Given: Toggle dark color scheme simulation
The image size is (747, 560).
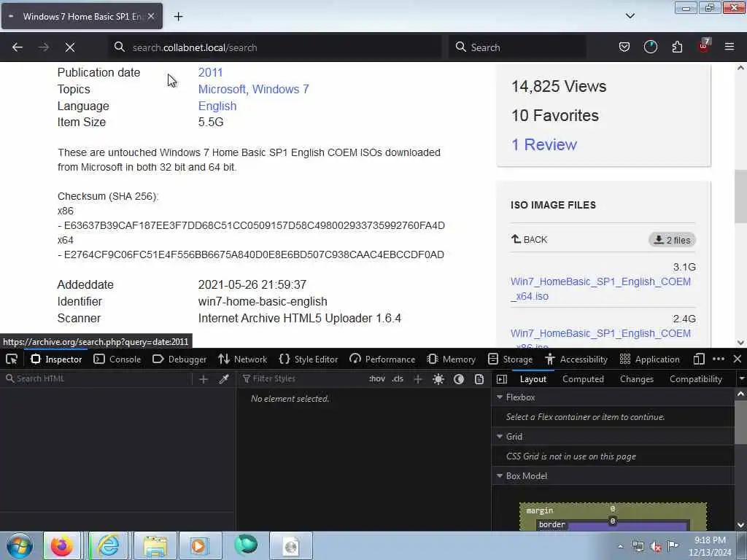Looking at the screenshot, I should point(459,379).
